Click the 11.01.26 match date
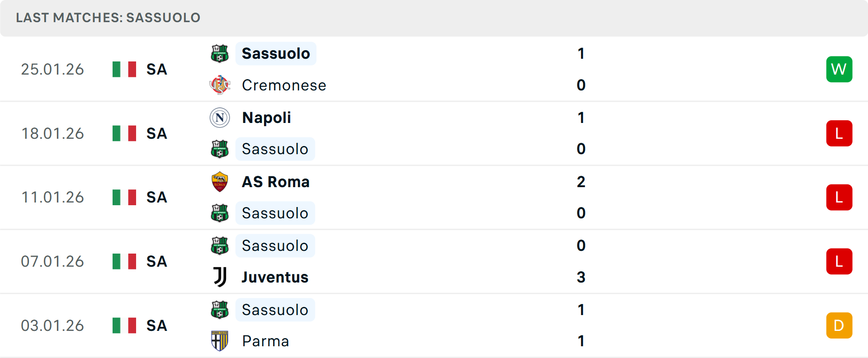This screenshot has height=358, width=868. (52, 198)
